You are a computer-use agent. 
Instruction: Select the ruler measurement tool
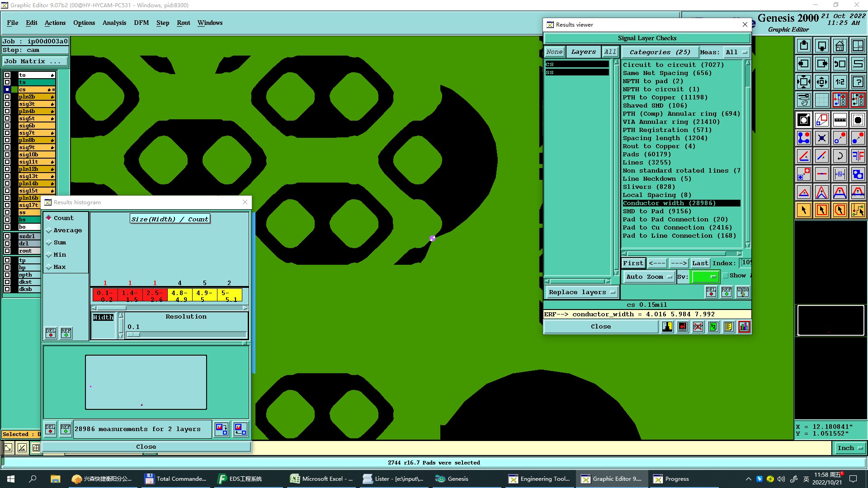840,120
